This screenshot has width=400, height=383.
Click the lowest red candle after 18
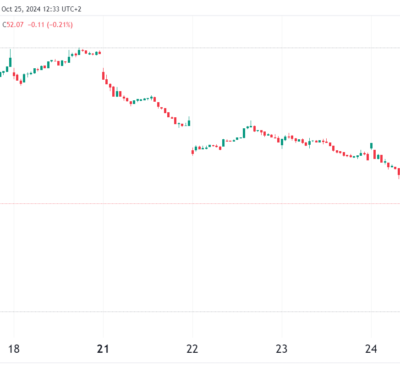point(21,82)
